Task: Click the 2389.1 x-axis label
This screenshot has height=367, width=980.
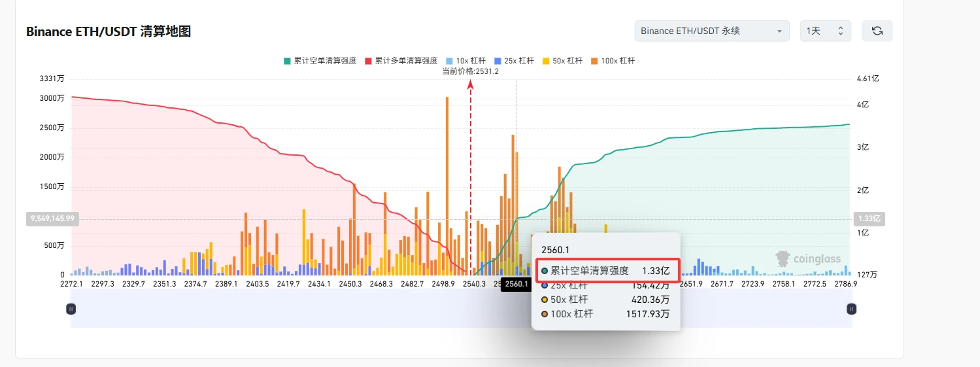Action: click(x=226, y=284)
